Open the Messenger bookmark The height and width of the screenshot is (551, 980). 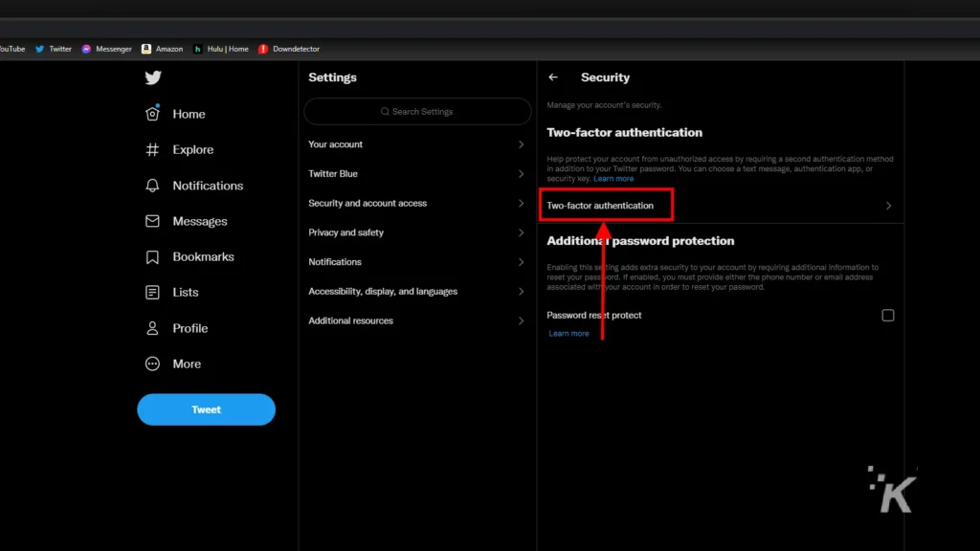106,49
